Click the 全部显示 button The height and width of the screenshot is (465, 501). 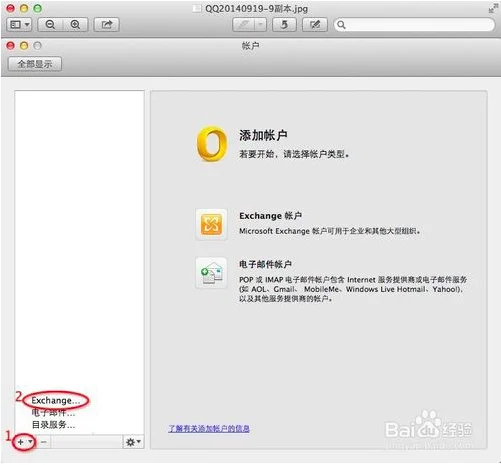pos(35,64)
